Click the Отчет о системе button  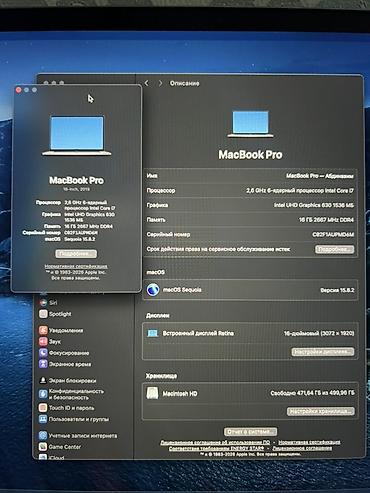tap(250, 432)
